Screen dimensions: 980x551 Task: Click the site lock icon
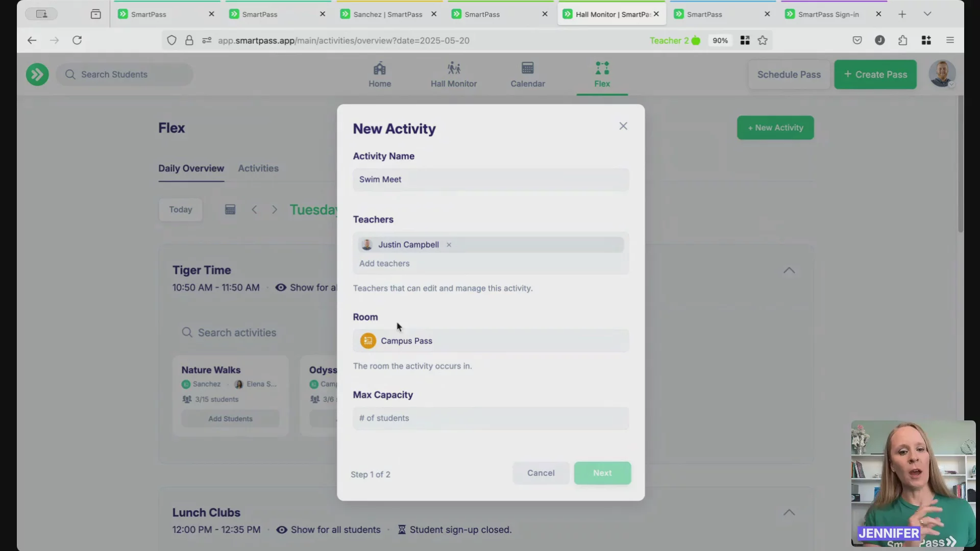point(189,40)
